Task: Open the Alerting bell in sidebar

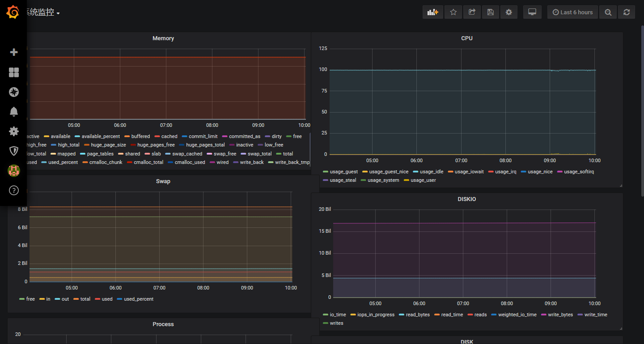Action: [x=13, y=111]
